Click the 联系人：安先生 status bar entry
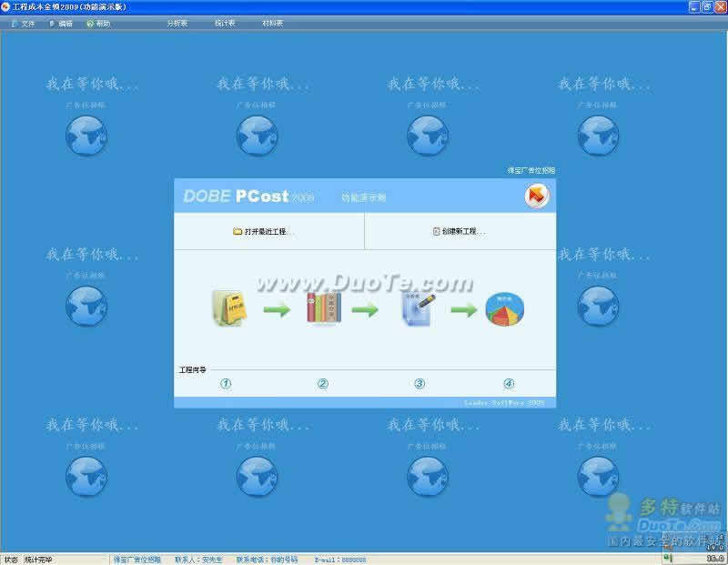The height and width of the screenshot is (565, 728). tap(198, 560)
